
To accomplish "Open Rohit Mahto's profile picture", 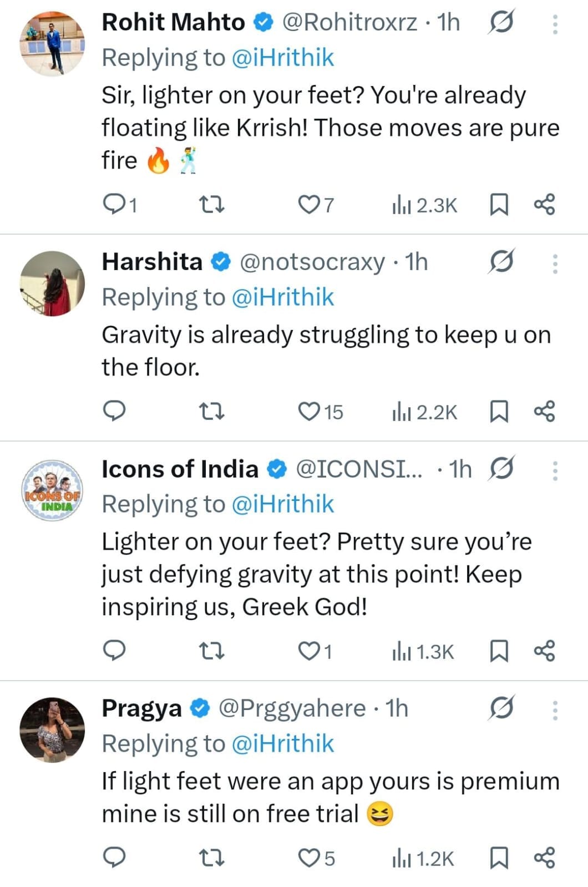I will click(52, 43).
